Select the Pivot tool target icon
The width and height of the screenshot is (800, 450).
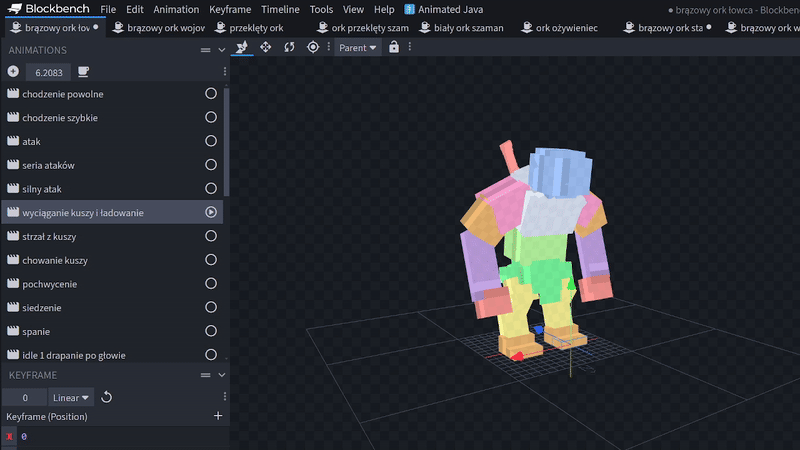[313, 47]
